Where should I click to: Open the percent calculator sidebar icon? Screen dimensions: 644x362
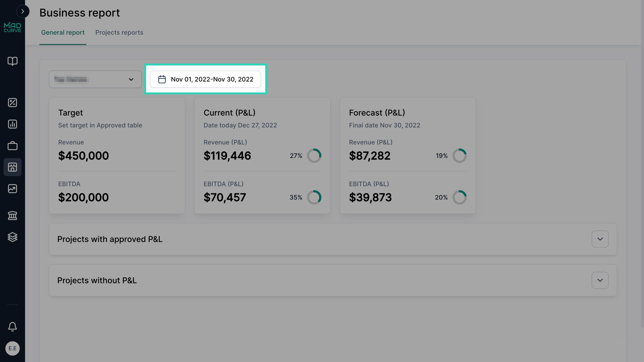click(x=12, y=102)
